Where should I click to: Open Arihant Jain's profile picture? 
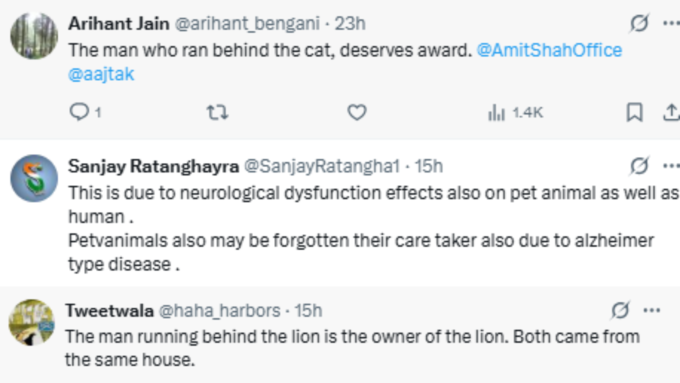click(x=34, y=36)
